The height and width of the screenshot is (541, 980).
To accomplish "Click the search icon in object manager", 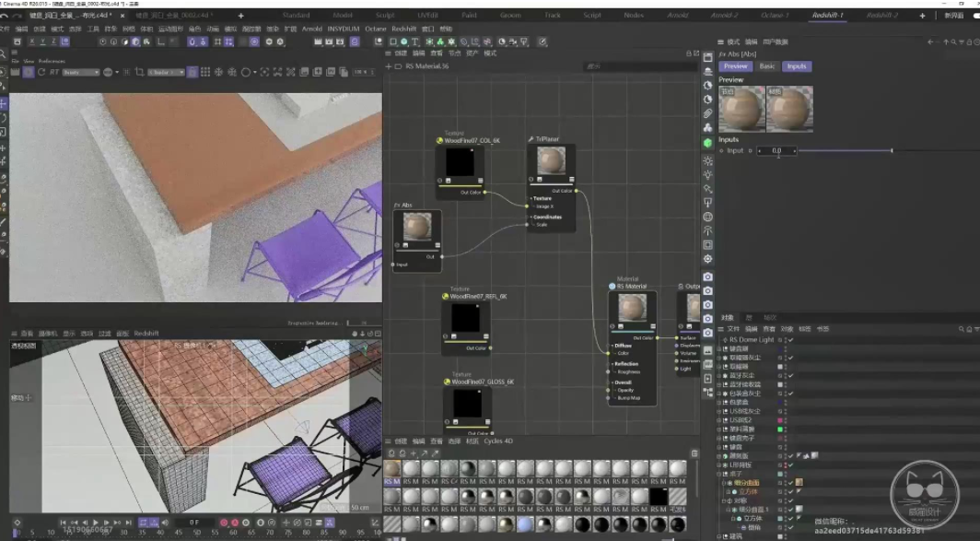I will click(962, 329).
